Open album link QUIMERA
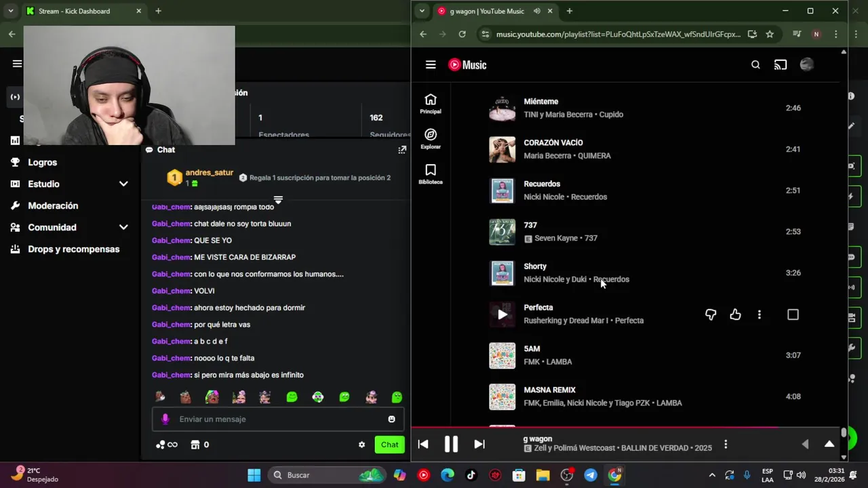The image size is (868, 488). (593, 156)
